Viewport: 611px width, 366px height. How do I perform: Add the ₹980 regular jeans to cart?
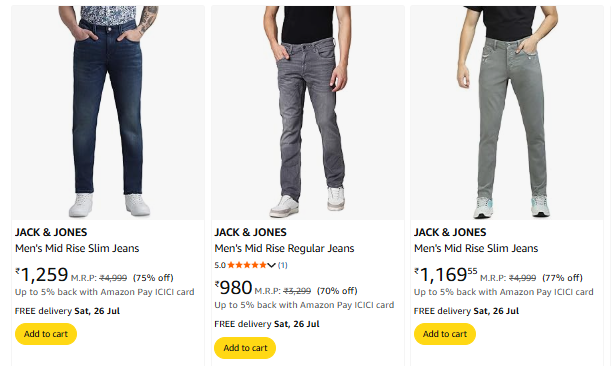[245, 348]
